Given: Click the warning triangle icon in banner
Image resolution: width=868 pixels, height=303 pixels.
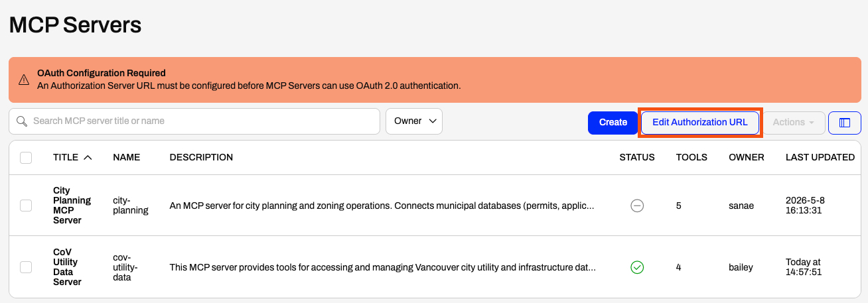Looking at the screenshot, I should (x=24, y=80).
